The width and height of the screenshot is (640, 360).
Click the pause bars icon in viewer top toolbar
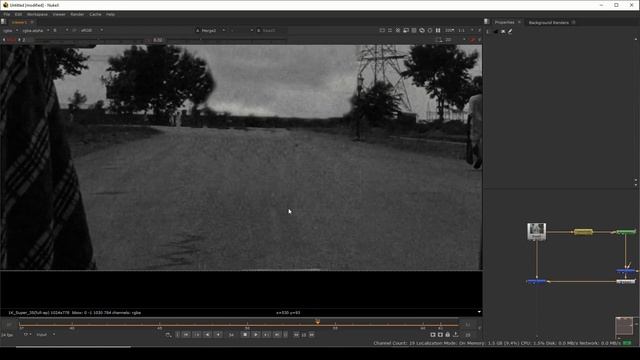pos(438,31)
